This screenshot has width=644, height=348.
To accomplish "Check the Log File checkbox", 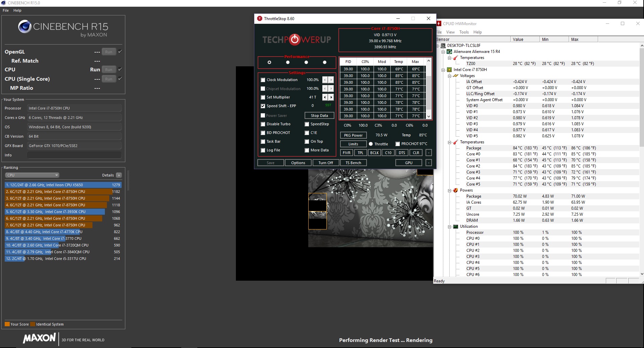I will pyautogui.click(x=263, y=150).
